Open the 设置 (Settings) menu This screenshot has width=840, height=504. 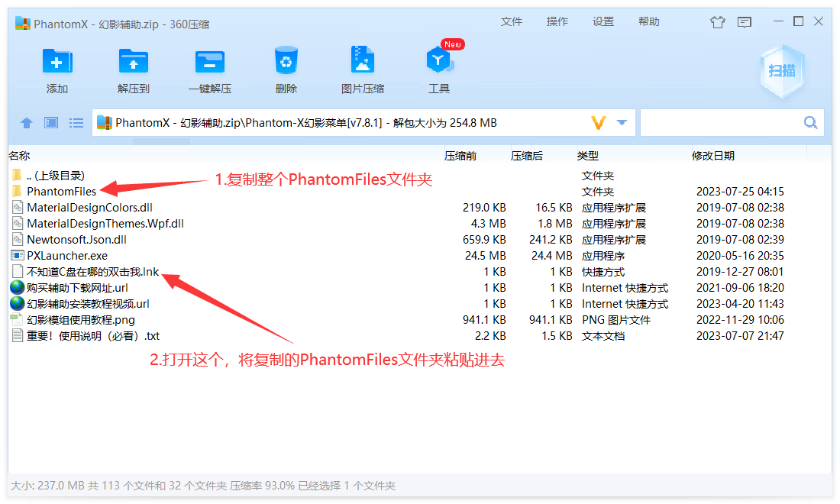603,21
